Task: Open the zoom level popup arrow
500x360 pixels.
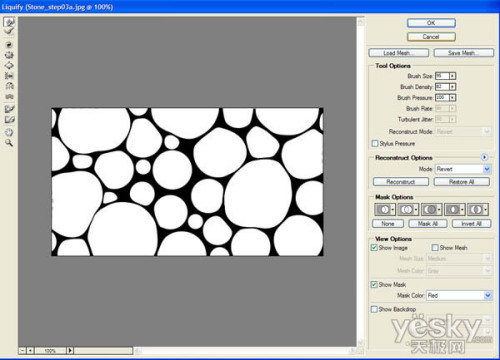Action: (x=70, y=350)
